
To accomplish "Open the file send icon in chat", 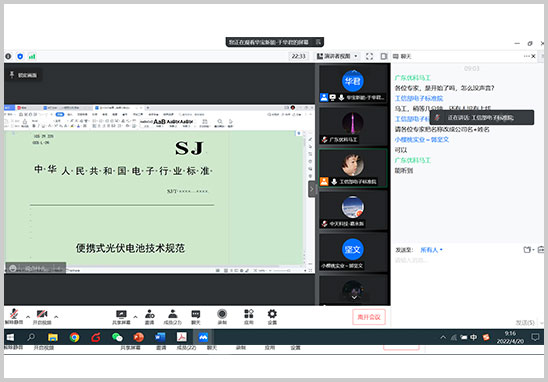I will [x=528, y=250].
